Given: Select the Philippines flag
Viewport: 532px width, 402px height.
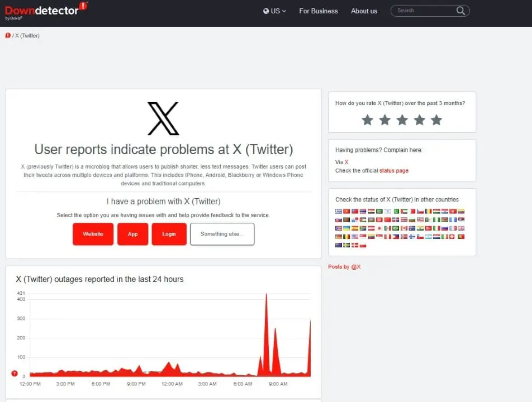Looking at the screenshot, I should 396,237.
